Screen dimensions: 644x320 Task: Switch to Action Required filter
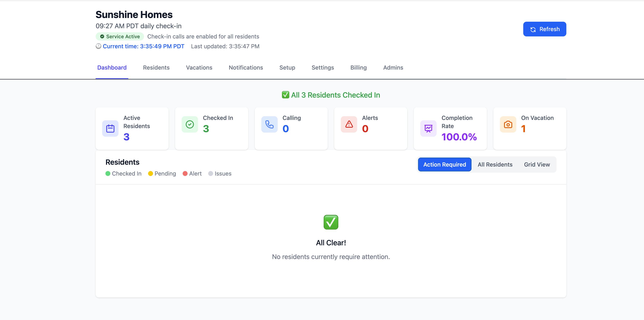coord(445,165)
